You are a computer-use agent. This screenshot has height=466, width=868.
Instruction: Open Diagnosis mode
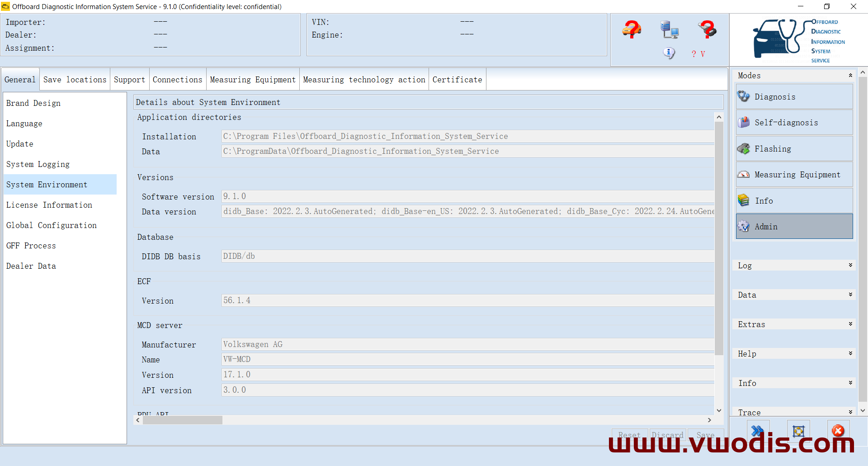coord(794,97)
